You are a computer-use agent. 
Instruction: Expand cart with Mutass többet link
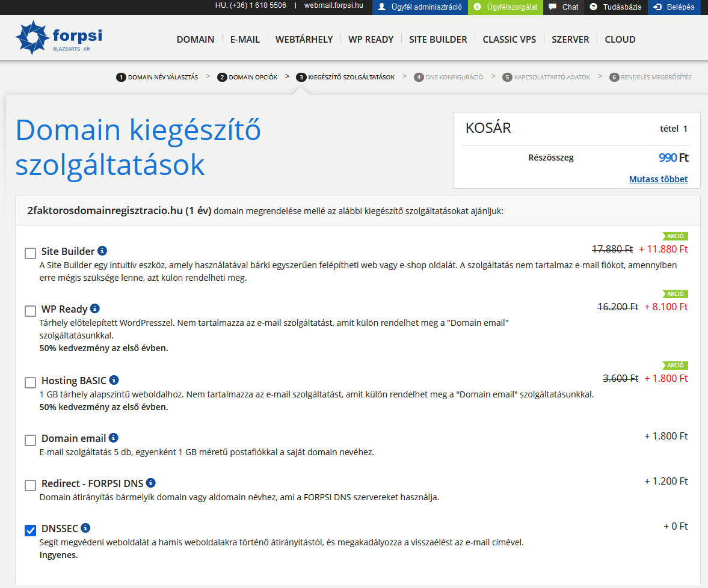click(658, 179)
